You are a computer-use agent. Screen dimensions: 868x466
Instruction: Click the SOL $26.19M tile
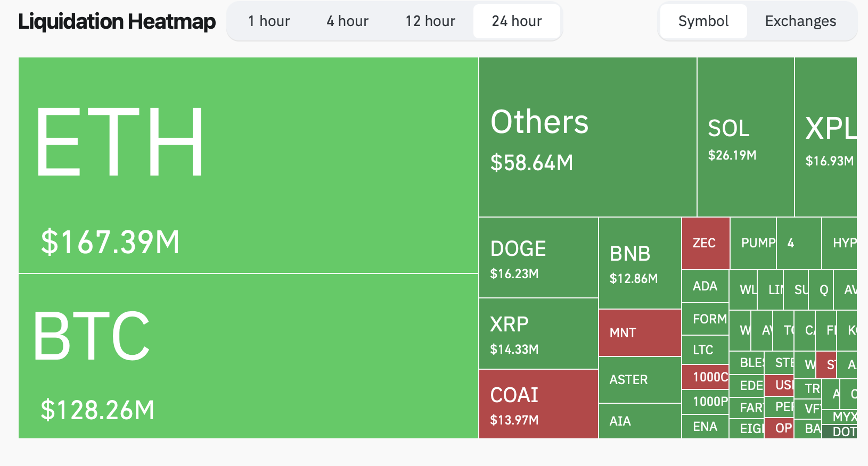[x=746, y=137]
